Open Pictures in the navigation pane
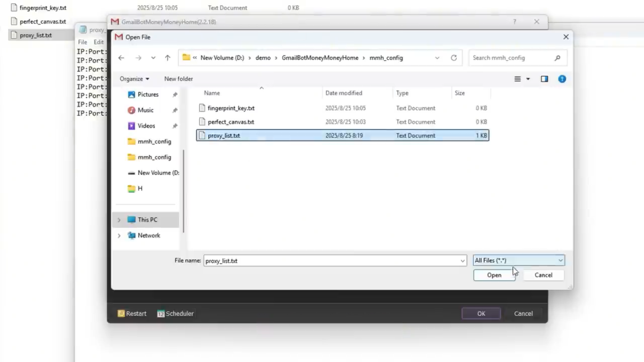Image resolution: width=644 pixels, height=362 pixels. (148, 95)
